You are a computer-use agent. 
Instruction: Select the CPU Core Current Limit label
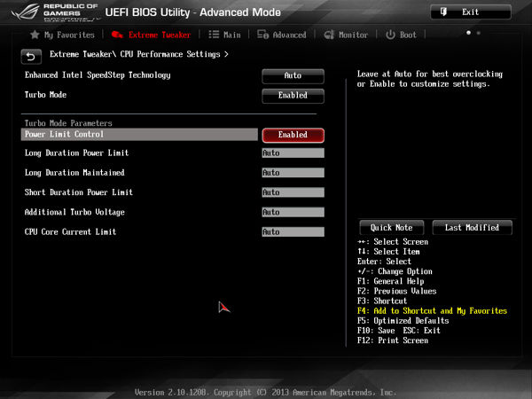[70, 231]
